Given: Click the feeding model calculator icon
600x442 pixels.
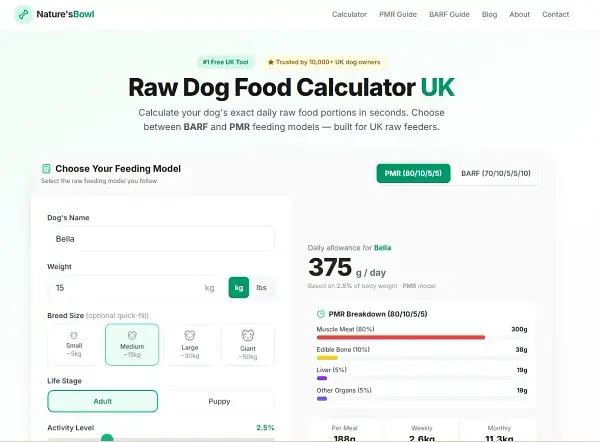Looking at the screenshot, I should 46,169.
